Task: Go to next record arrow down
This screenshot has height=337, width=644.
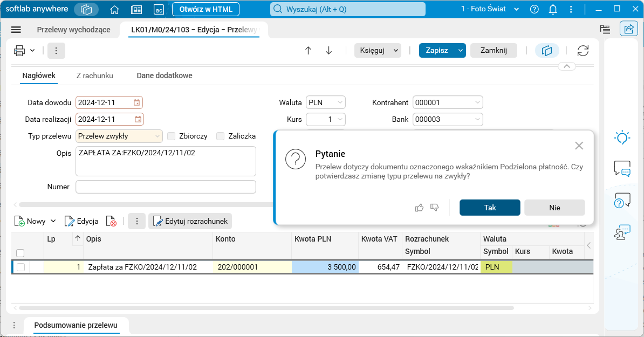Action: tap(328, 51)
